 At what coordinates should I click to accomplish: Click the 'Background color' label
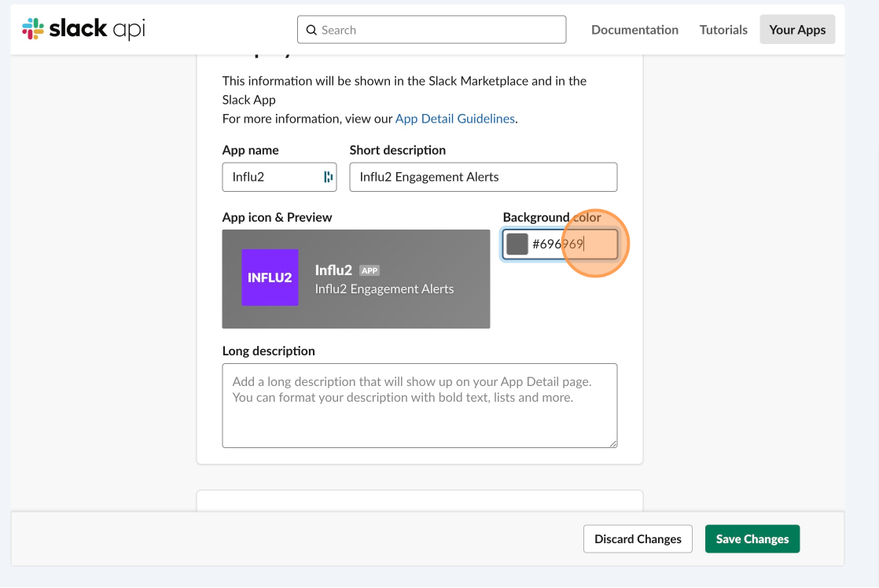(x=552, y=218)
